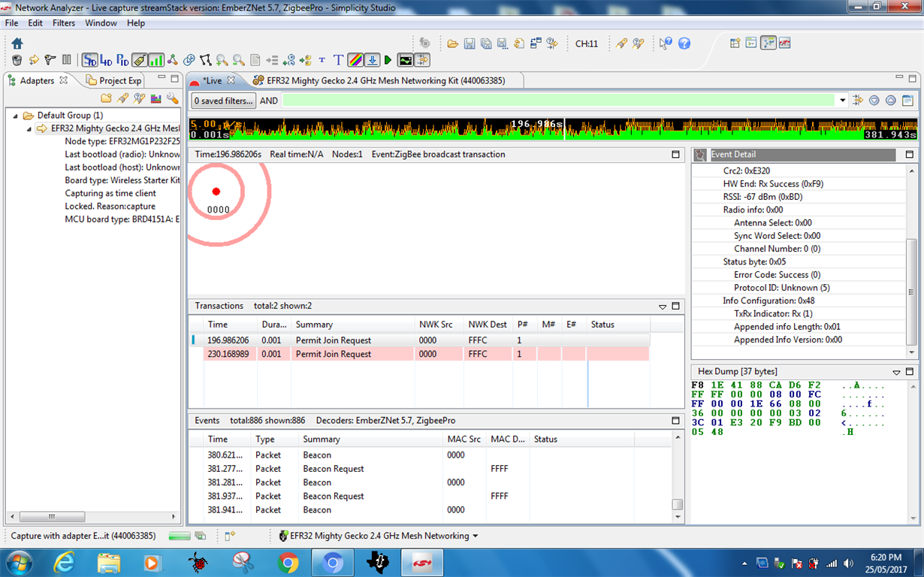Toggle the filter arrows button beside waveform

[422, 60]
